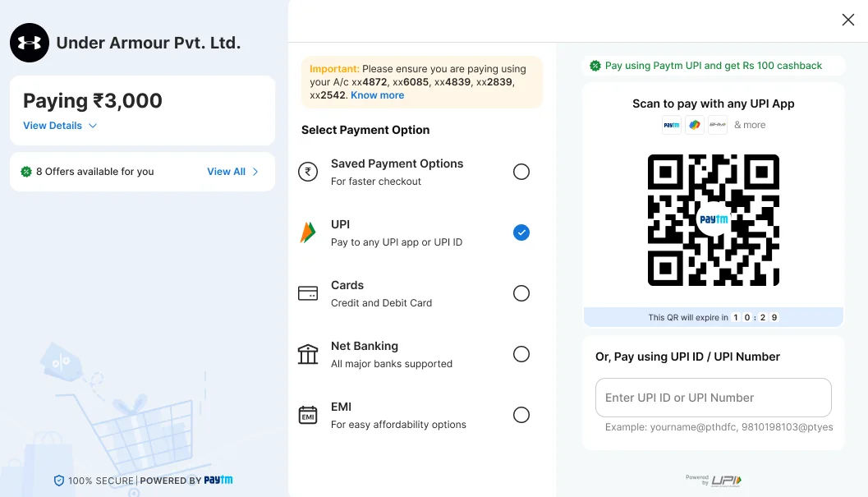Viewport: 868px width, 497px height.
Task: Select the Net Banking radio button
Action: point(521,354)
